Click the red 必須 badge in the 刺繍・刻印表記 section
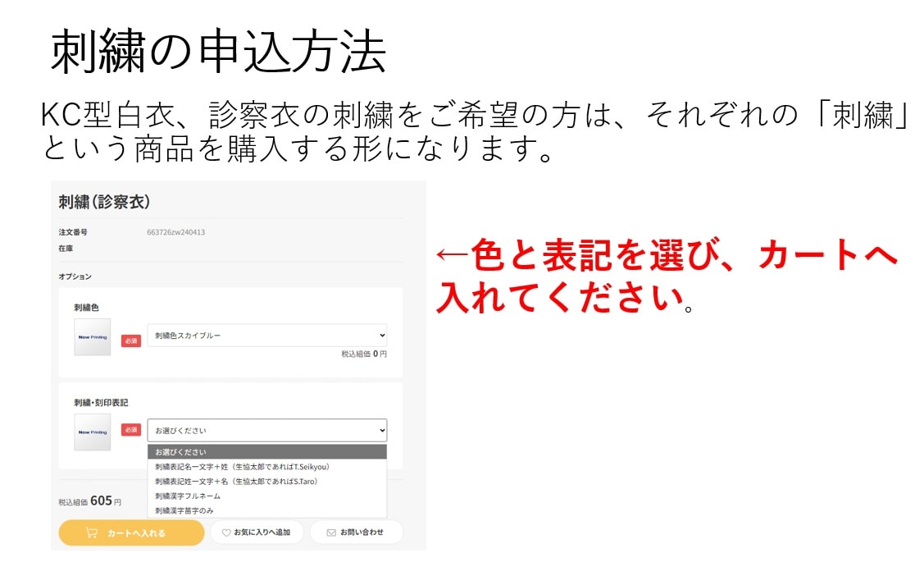924x562 pixels. (130, 430)
